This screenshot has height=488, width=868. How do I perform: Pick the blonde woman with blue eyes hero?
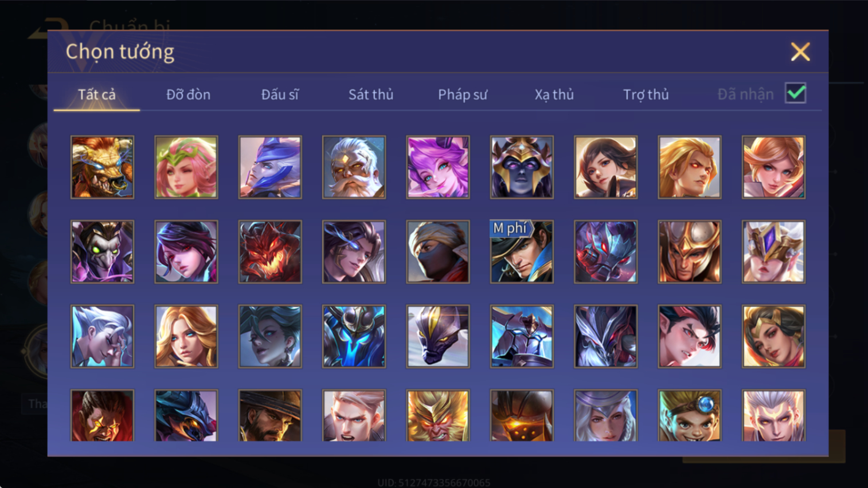pyautogui.click(x=186, y=336)
